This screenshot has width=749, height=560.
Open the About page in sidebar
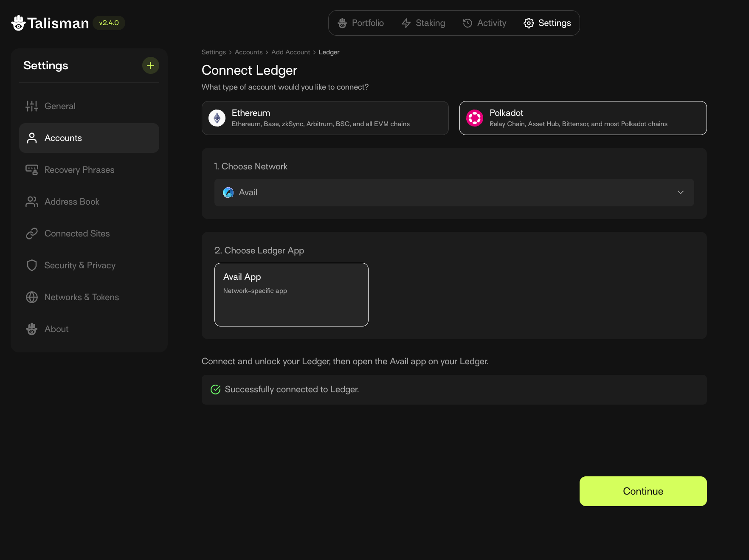56,329
